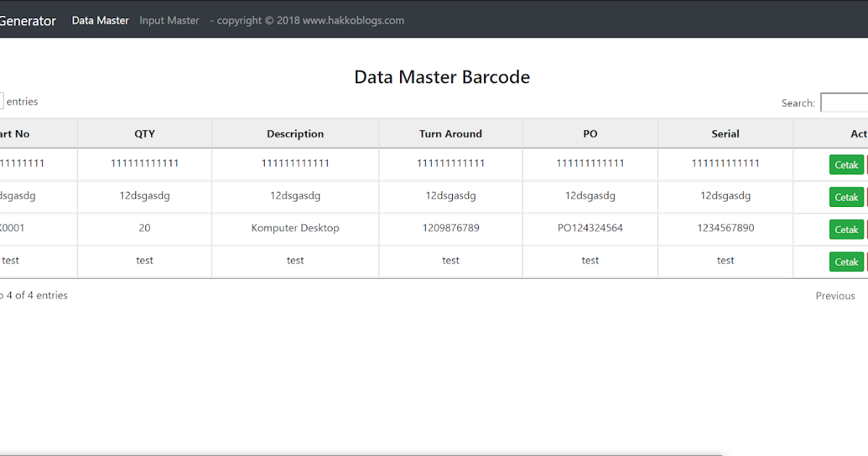Sort the table by Description
The height and width of the screenshot is (456, 868).
point(295,133)
